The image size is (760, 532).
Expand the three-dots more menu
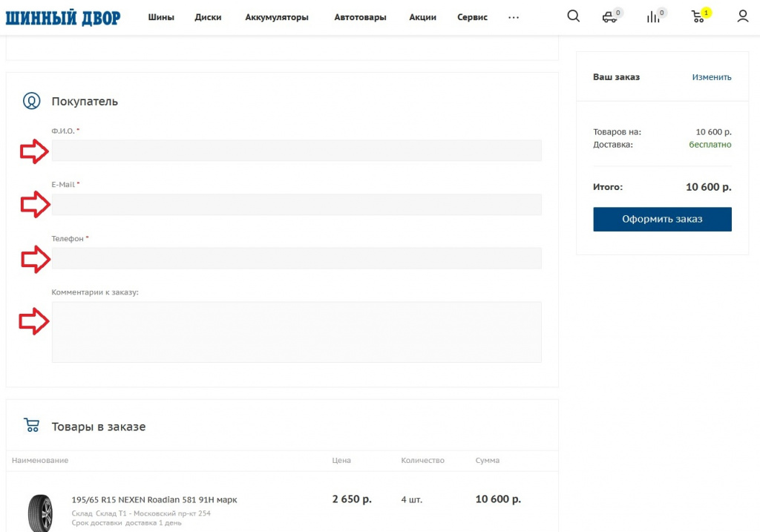click(514, 17)
